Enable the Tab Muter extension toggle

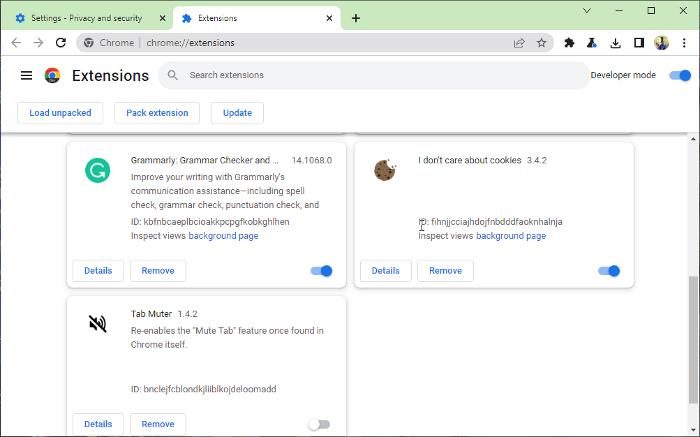coord(319,424)
